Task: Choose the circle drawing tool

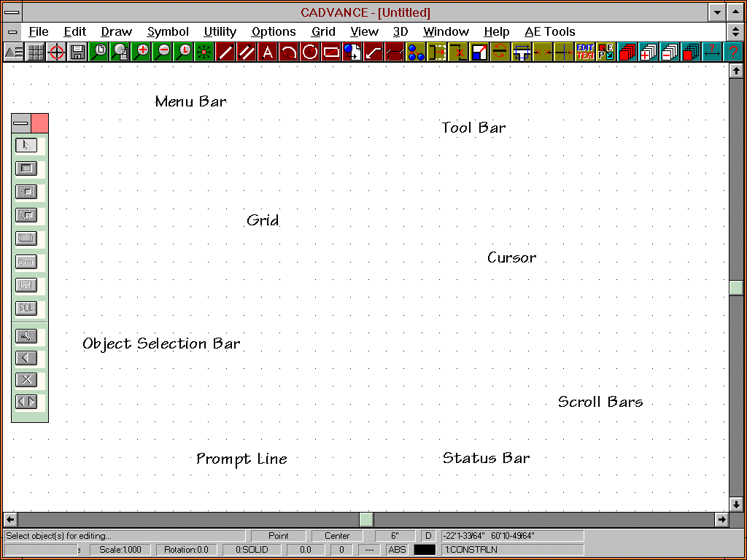Action: [310, 52]
